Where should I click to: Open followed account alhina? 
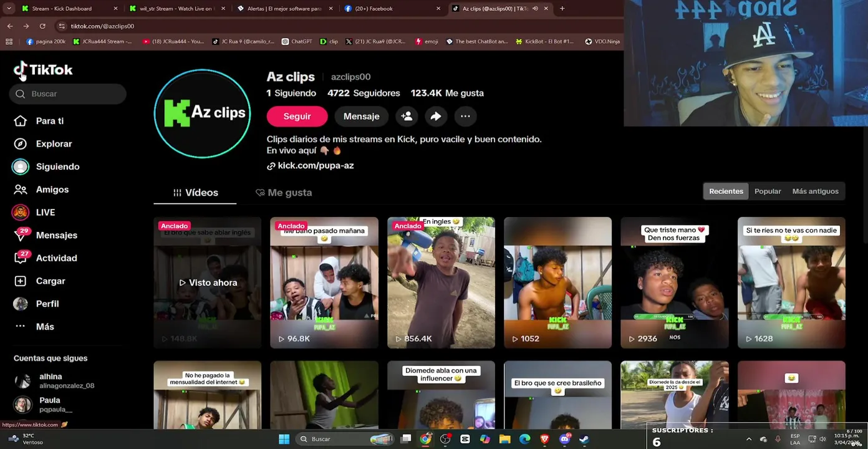coord(54,381)
